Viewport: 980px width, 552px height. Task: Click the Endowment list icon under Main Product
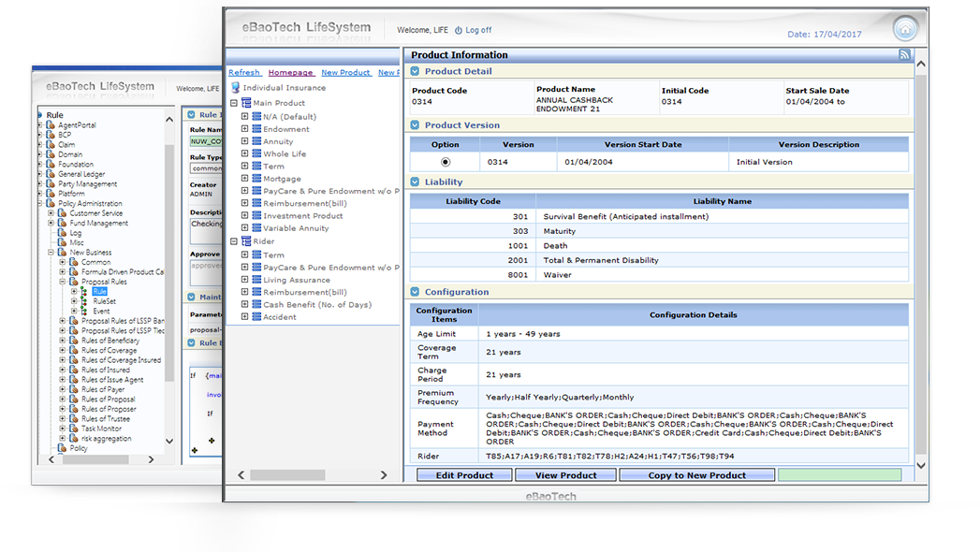click(x=256, y=128)
